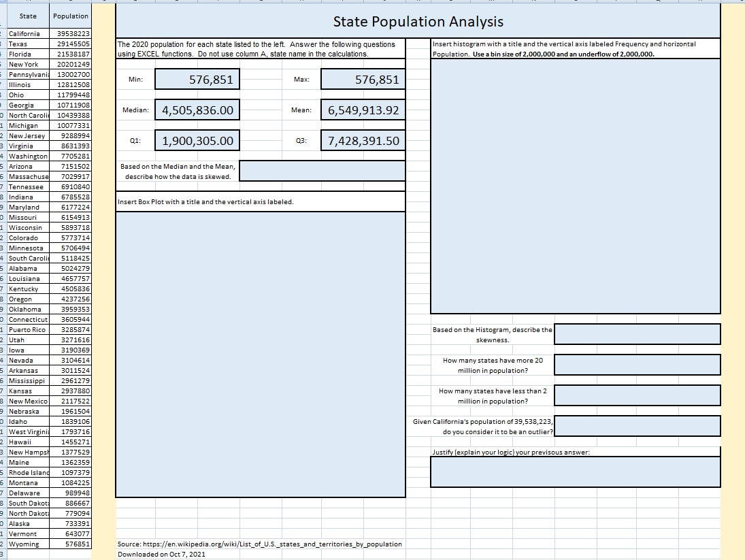Select the Oklahoma state cell
The height and width of the screenshot is (560, 745).
pos(28,309)
